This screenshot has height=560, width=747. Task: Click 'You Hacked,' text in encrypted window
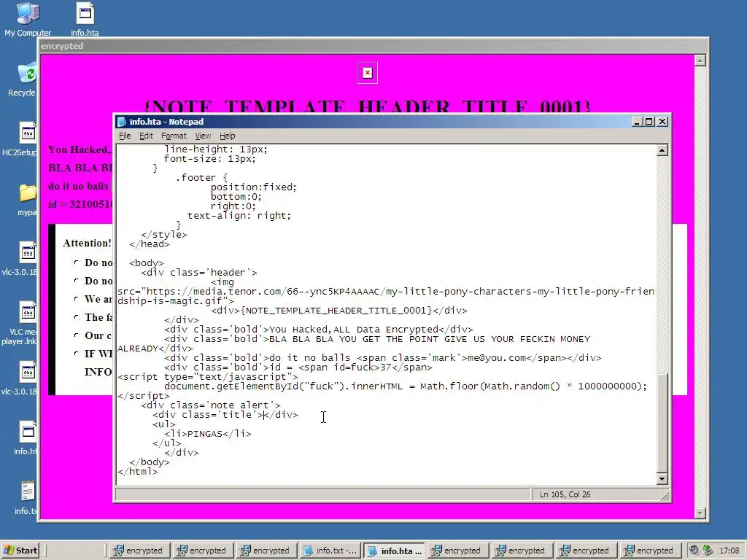click(80, 149)
